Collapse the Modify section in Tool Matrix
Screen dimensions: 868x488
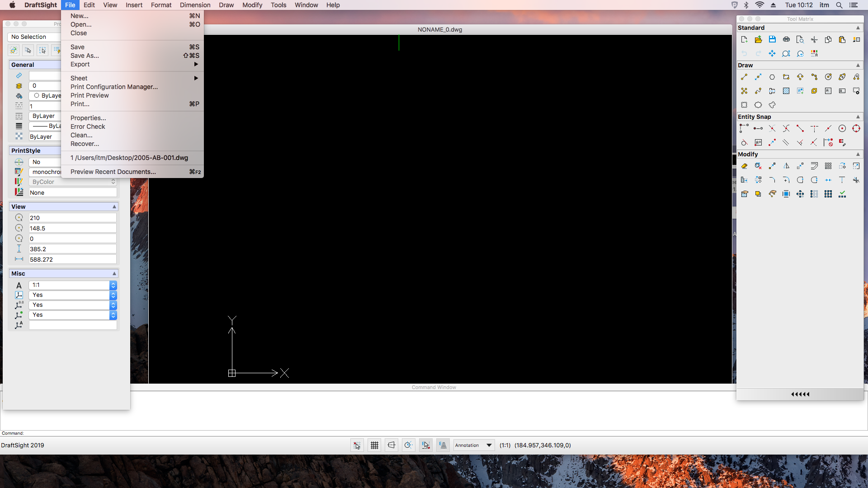858,154
